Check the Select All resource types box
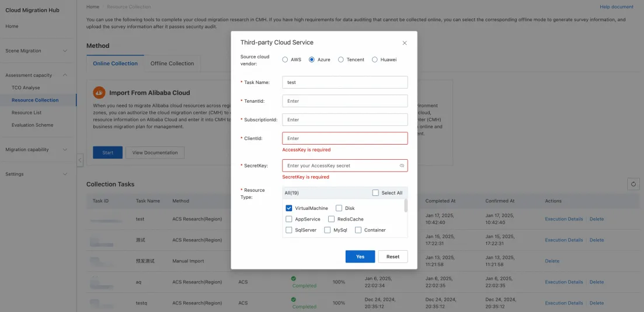Screen dimensions: 644x312 click(x=375, y=192)
